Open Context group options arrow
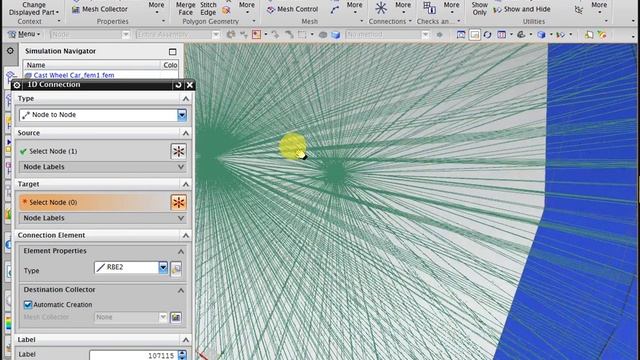The height and width of the screenshot is (360, 640). click(x=59, y=21)
